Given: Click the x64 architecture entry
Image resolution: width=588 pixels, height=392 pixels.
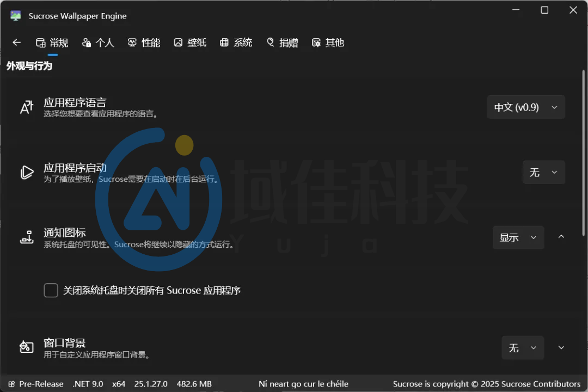Looking at the screenshot, I should click(119, 384).
